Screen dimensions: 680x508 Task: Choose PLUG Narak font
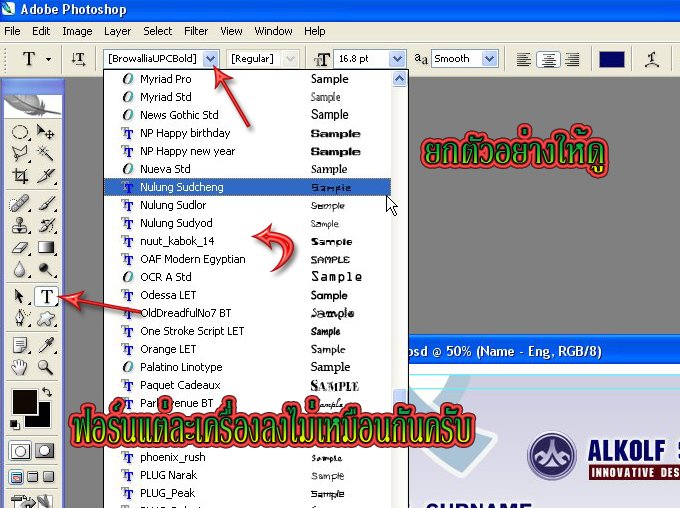[247, 475]
